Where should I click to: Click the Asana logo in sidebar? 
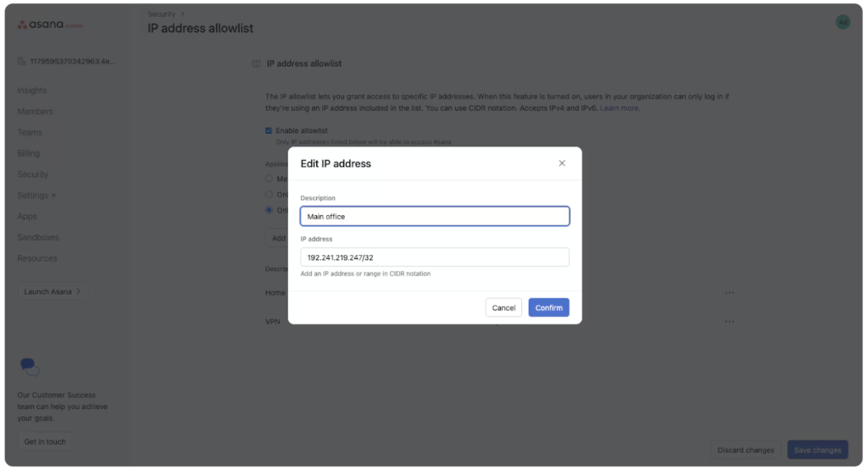pyautogui.click(x=50, y=25)
